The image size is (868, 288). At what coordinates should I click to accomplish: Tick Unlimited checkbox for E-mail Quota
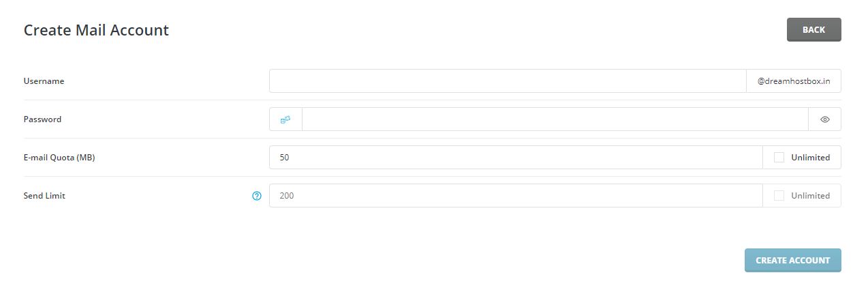point(779,157)
